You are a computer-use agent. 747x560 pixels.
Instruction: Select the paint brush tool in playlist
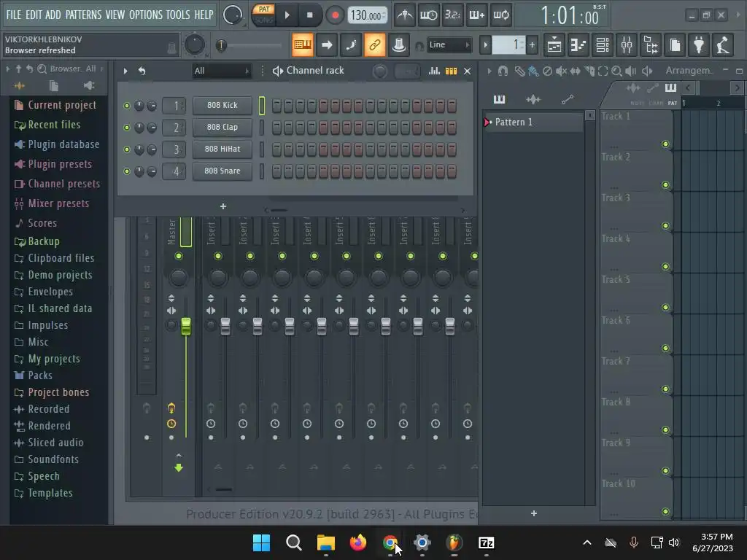pos(533,71)
